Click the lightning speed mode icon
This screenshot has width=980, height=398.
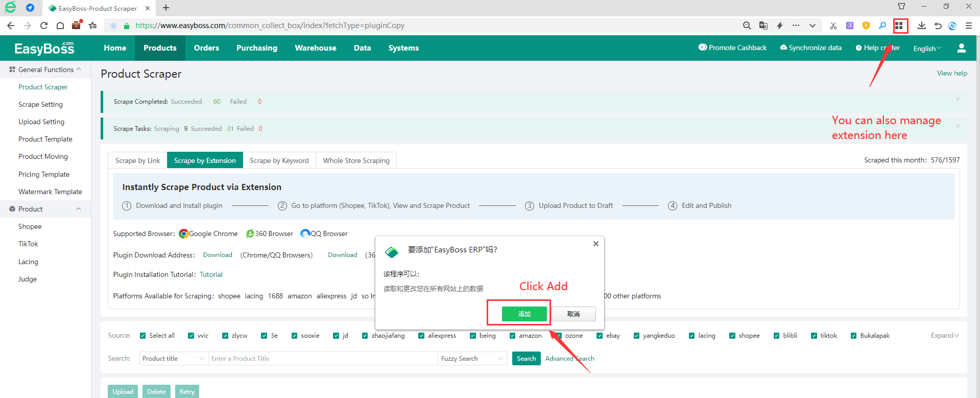pos(780,26)
